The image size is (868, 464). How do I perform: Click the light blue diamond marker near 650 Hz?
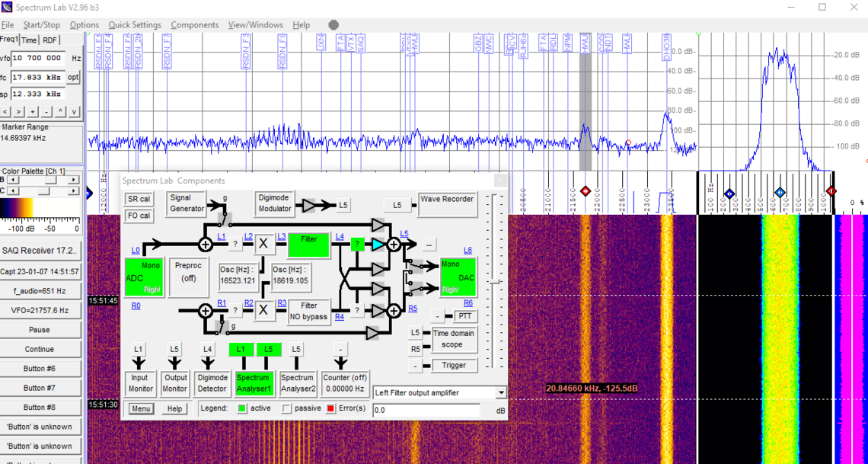coord(780,193)
